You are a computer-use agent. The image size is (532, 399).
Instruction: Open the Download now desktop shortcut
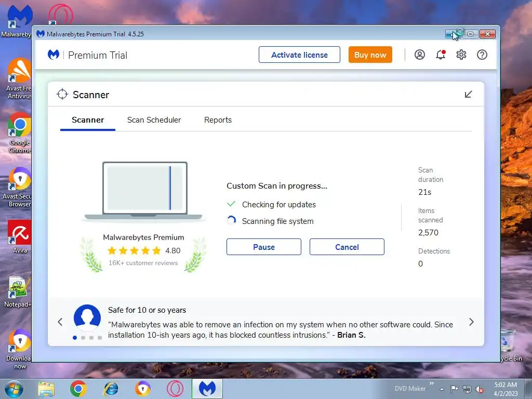(18, 349)
